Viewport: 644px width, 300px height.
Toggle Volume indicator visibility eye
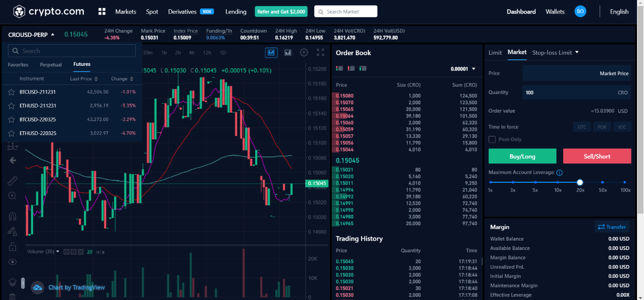pyautogui.click(x=66, y=252)
